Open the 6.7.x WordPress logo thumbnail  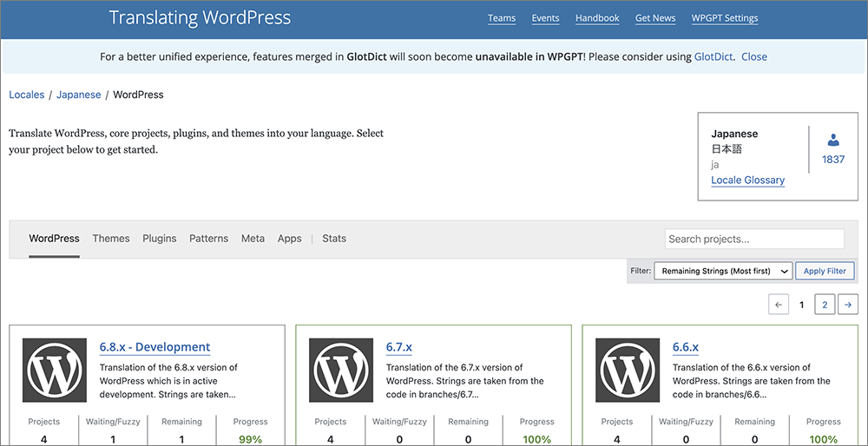coord(341,370)
